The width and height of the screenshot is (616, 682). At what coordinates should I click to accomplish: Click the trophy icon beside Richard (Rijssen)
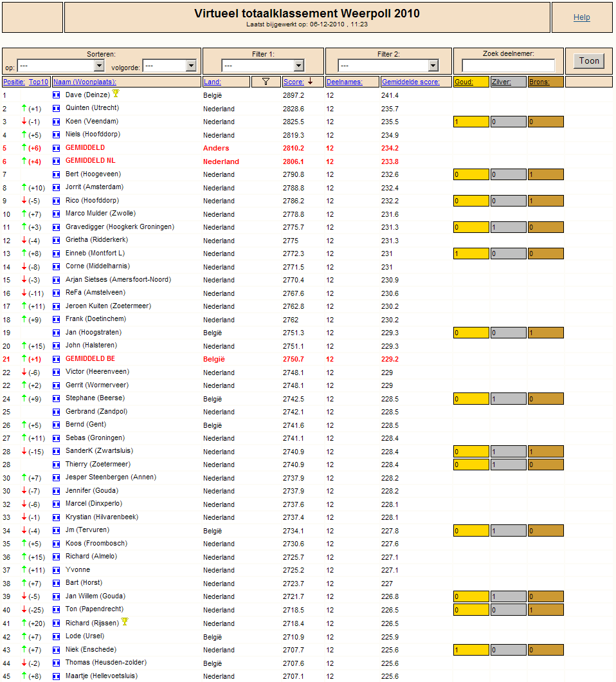coord(125,622)
